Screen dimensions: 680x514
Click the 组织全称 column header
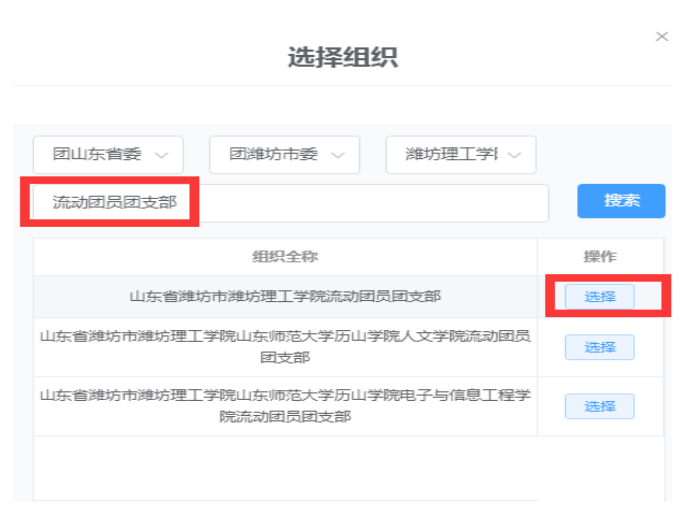(285, 257)
